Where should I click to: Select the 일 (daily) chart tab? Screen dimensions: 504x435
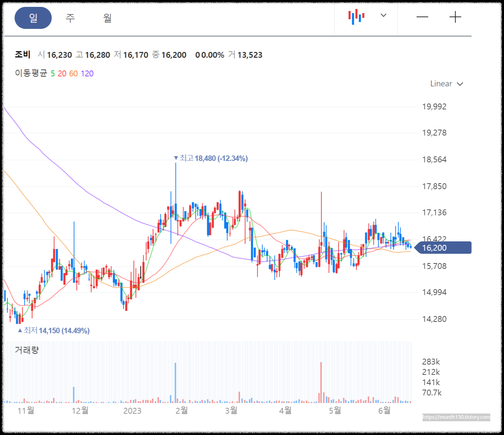(33, 18)
